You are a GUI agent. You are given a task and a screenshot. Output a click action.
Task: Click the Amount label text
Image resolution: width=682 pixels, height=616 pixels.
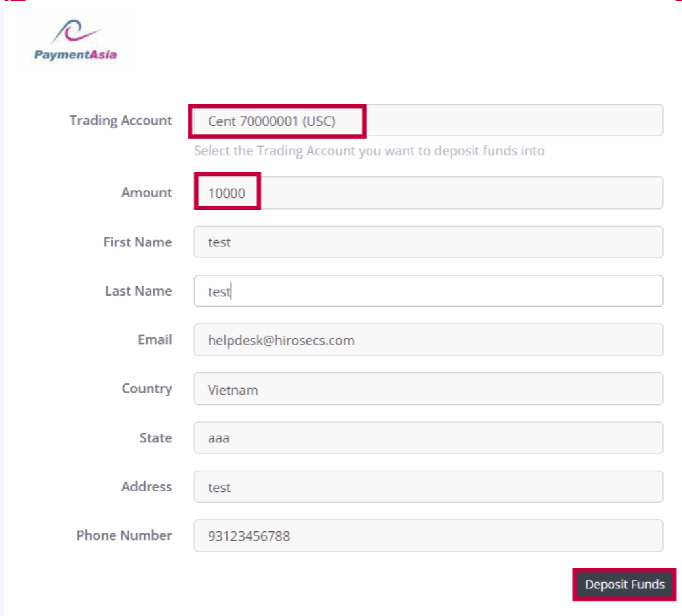(x=146, y=193)
